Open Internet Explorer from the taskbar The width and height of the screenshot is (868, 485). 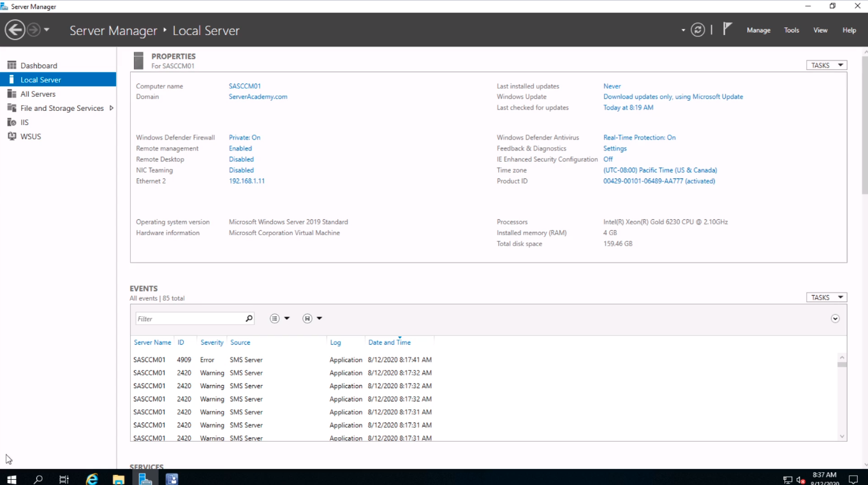[92, 479]
